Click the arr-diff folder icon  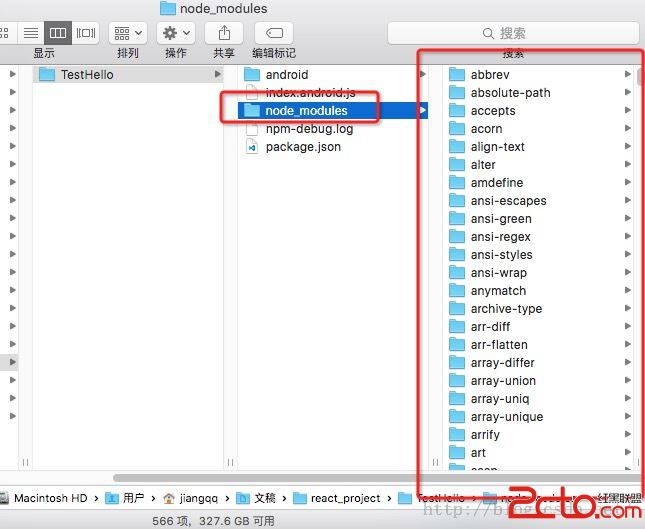[457, 327]
